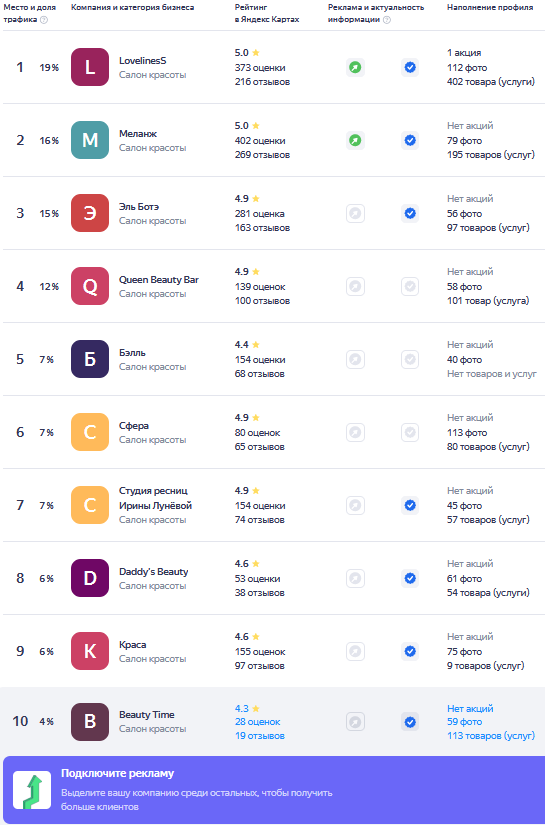Open Студия ресниц Ирины Лунёвой company link
Image resolution: width=545 pixels, height=825 pixels.
pyautogui.click(x=155, y=498)
